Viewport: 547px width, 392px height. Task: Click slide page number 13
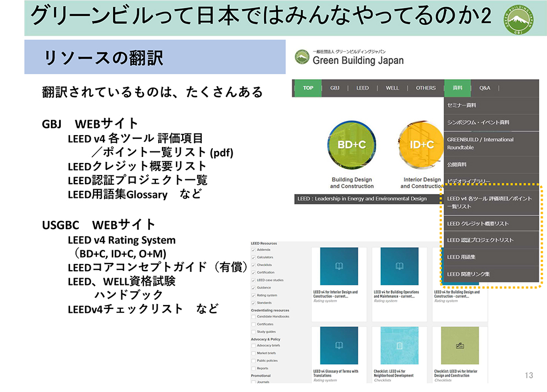[x=529, y=376]
